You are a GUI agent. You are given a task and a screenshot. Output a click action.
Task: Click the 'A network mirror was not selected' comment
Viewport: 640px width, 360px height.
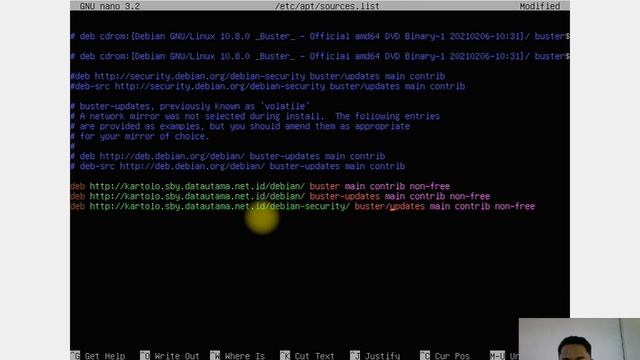point(255,116)
